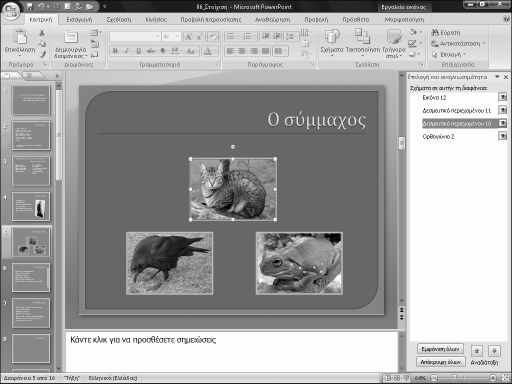
Task: Click the Save icon in quick access toolbar
Action: [x=30, y=6]
